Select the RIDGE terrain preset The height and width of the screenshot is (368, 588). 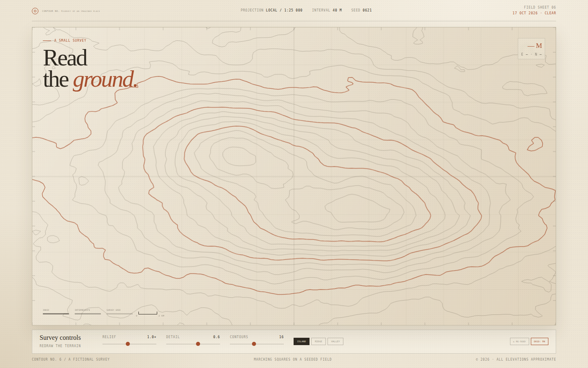[x=318, y=341]
